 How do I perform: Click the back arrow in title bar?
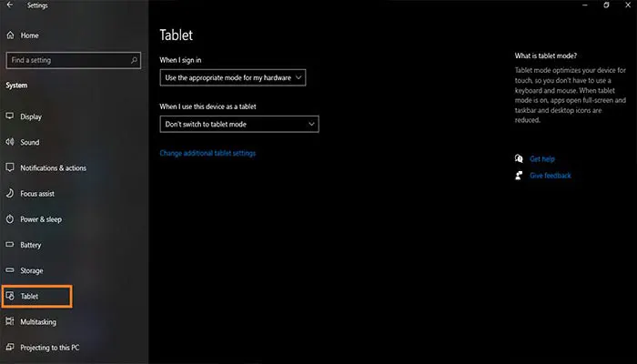click(10, 5)
